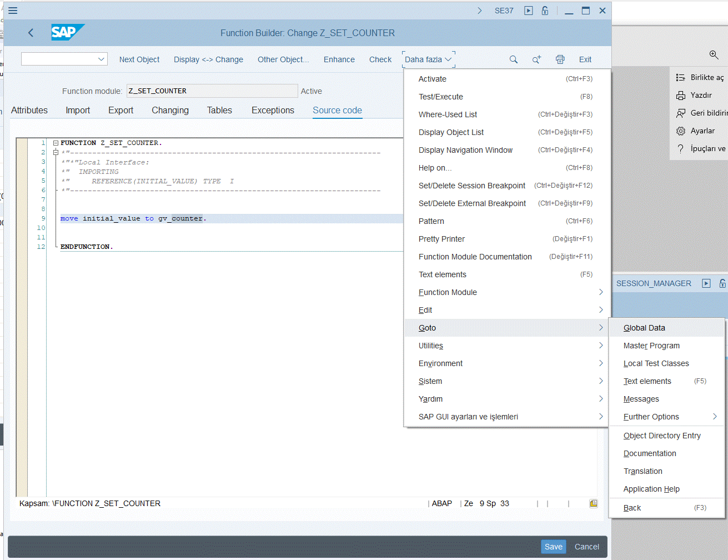Click lock icon beside SESSION_MANAGER
Image resolution: width=728 pixels, height=560 pixels.
point(722,283)
